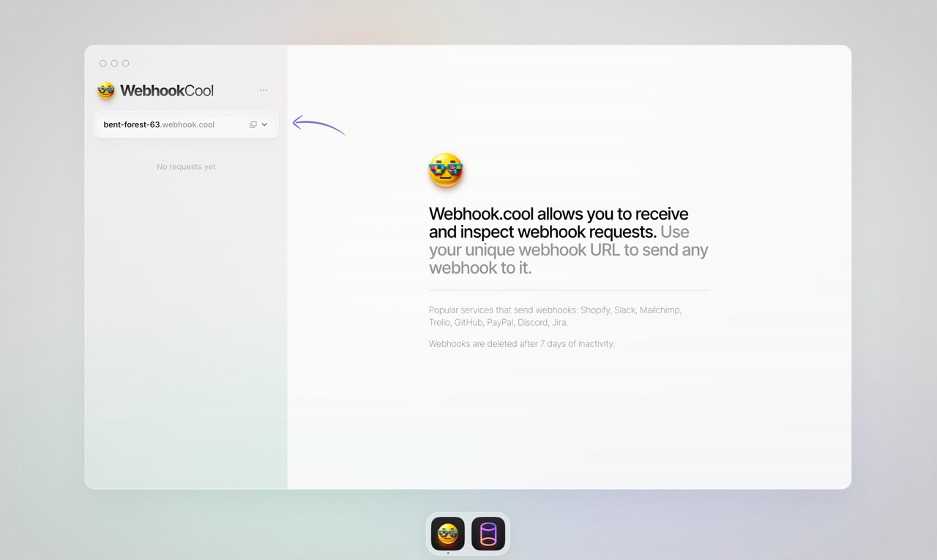Click the "No requests yet" message
The width and height of the screenshot is (937, 560).
click(186, 167)
